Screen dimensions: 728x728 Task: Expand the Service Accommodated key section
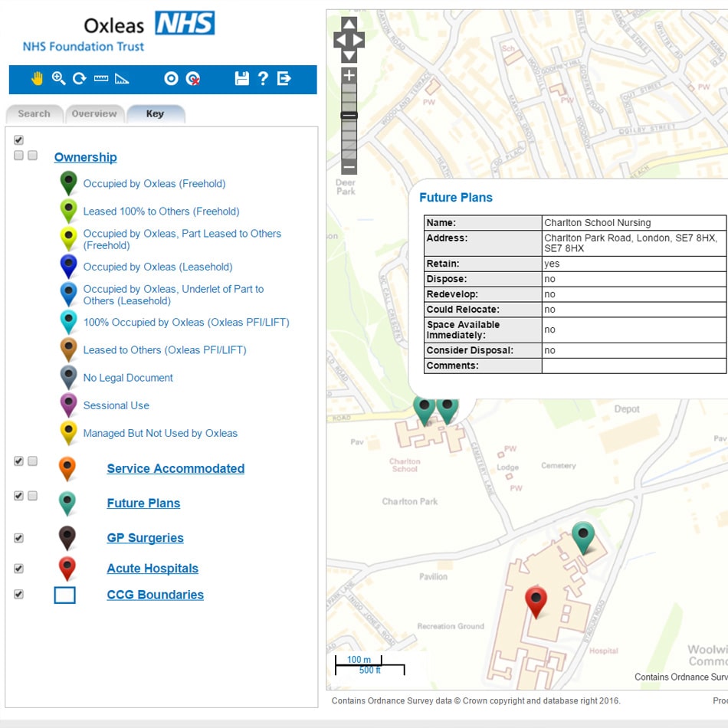coord(175,468)
